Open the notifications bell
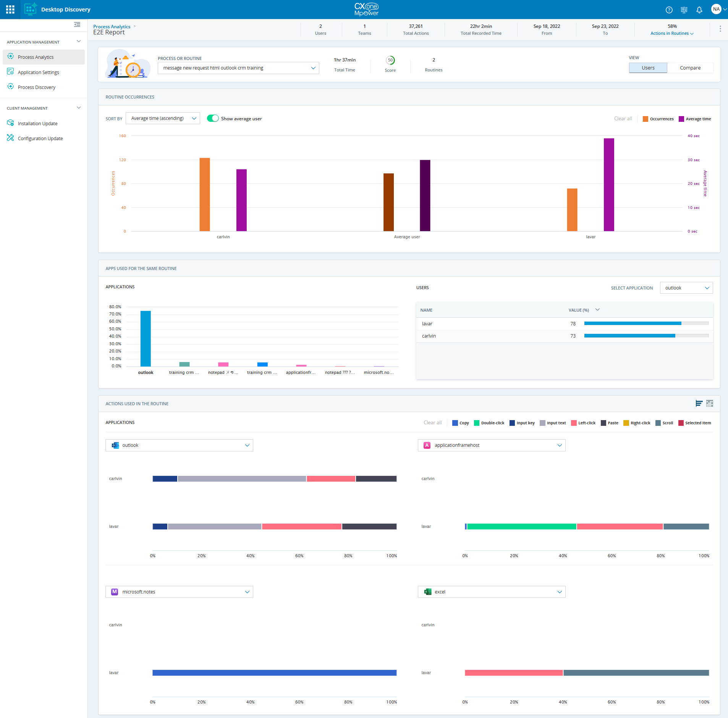This screenshot has height=718, width=728. [x=699, y=10]
